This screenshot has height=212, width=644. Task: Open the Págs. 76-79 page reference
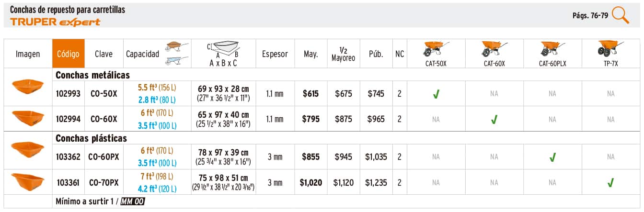pyautogui.click(x=590, y=15)
